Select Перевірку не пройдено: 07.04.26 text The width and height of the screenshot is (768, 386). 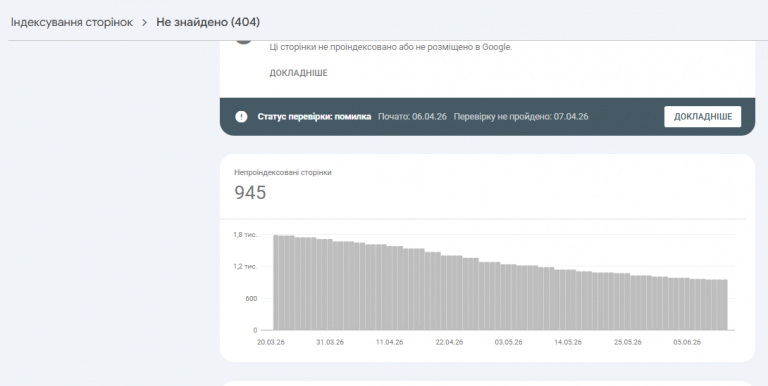click(x=521, y=117)
